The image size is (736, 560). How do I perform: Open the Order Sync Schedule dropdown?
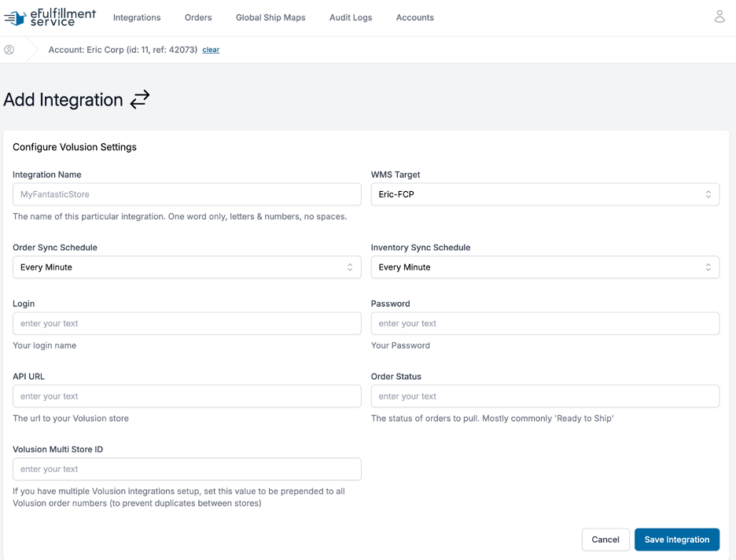(x=187, y=267)
